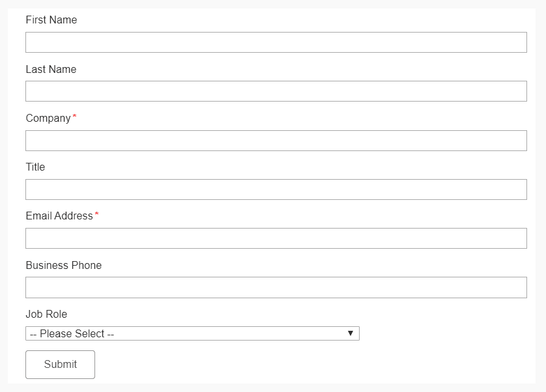Image resolution: width=546 pixels, height=392 pixels.
Task: Click the Title label text
Action: pos(35,167)
